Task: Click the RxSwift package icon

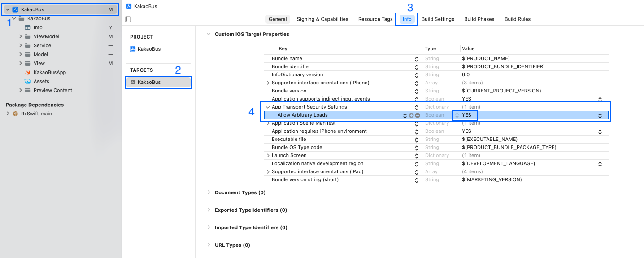Action: (15, 114)
